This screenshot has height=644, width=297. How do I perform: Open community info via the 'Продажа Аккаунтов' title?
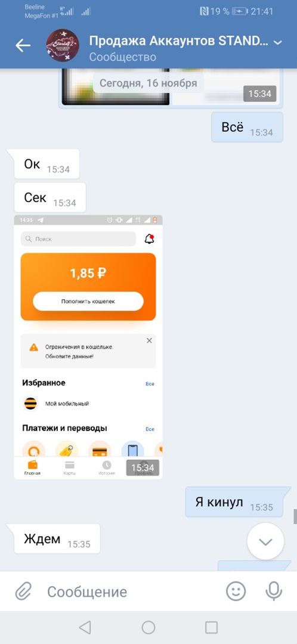click(179, 42)
